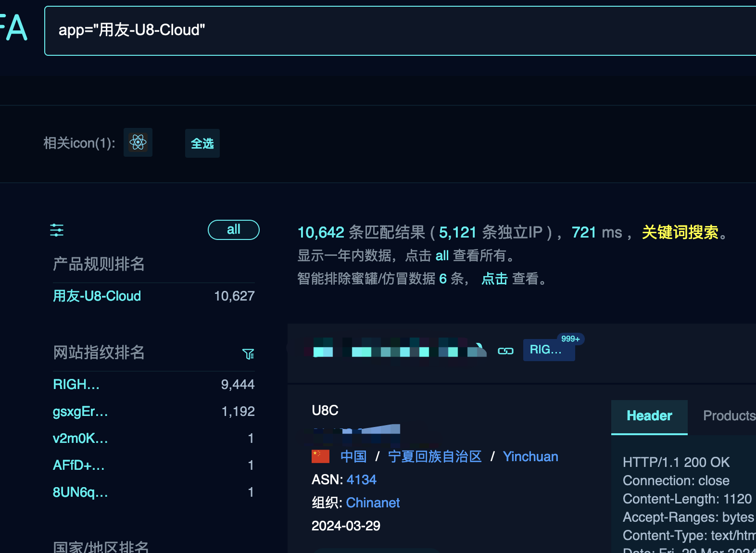Click the 999+ badge on tag
This screenshot has width=756, height=553.
(570, 339)
